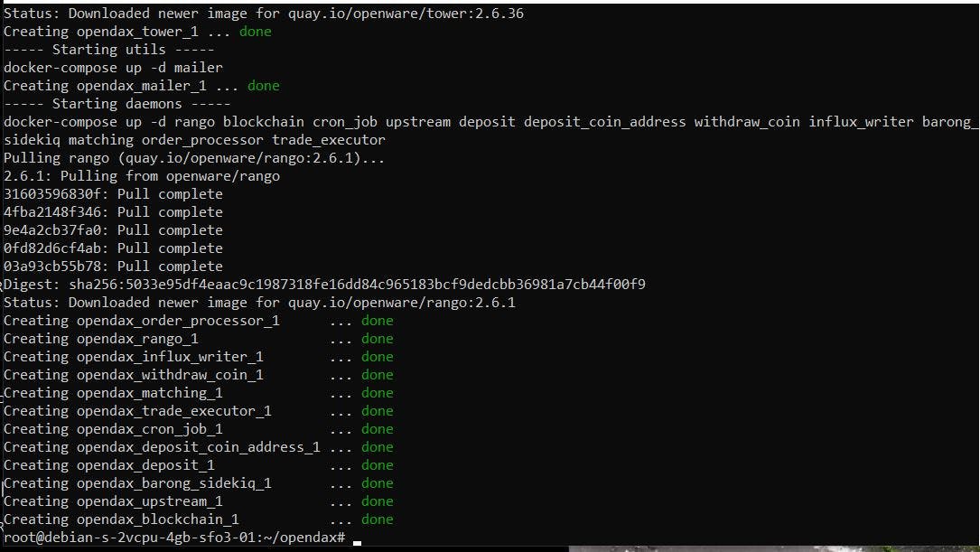Click layer '9e4a2cb37fa0: Pull complete'
The height and width of the screenshot is (552, 980).
(x=113, y=230)
